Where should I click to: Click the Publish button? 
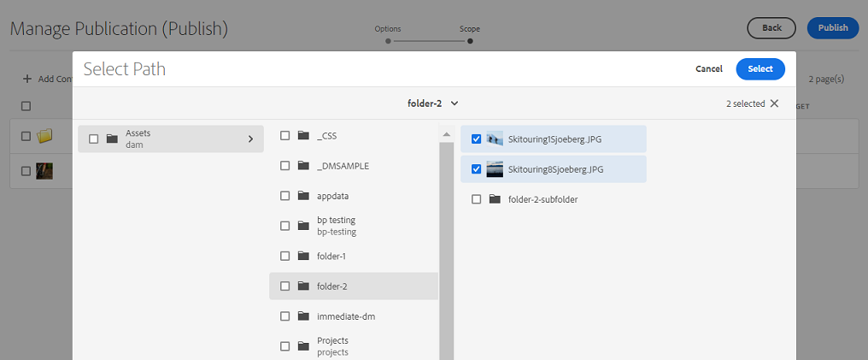click(833, 28)
